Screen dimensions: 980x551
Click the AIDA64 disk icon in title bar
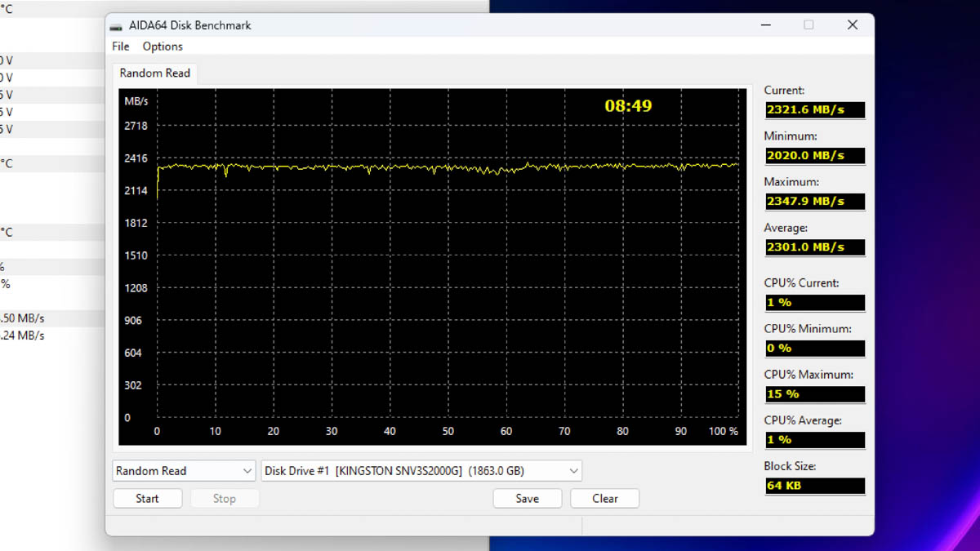pyautogui.click(x=116, y=26)
